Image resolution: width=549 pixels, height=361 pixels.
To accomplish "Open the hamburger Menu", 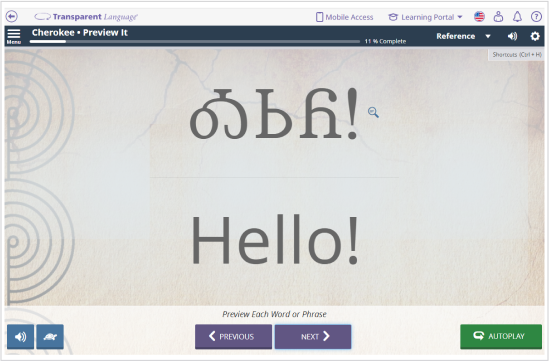I will 14,36.
